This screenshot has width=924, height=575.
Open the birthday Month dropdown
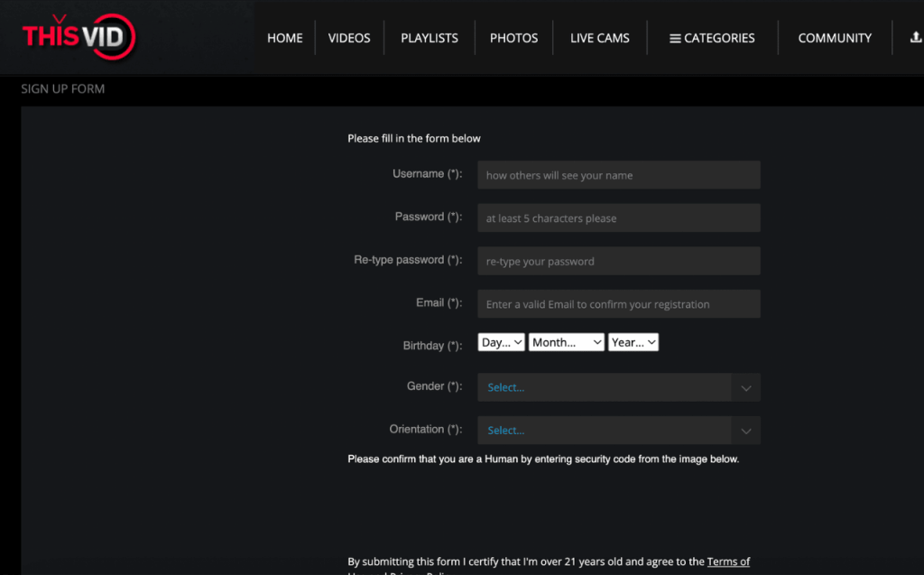[567, 342]
